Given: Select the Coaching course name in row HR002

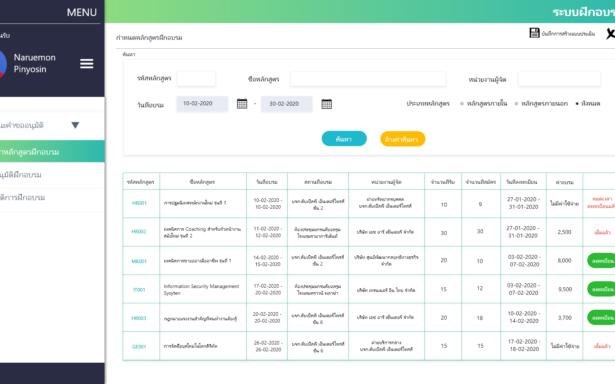Looking at the screenshot, I should pos(202,232).
